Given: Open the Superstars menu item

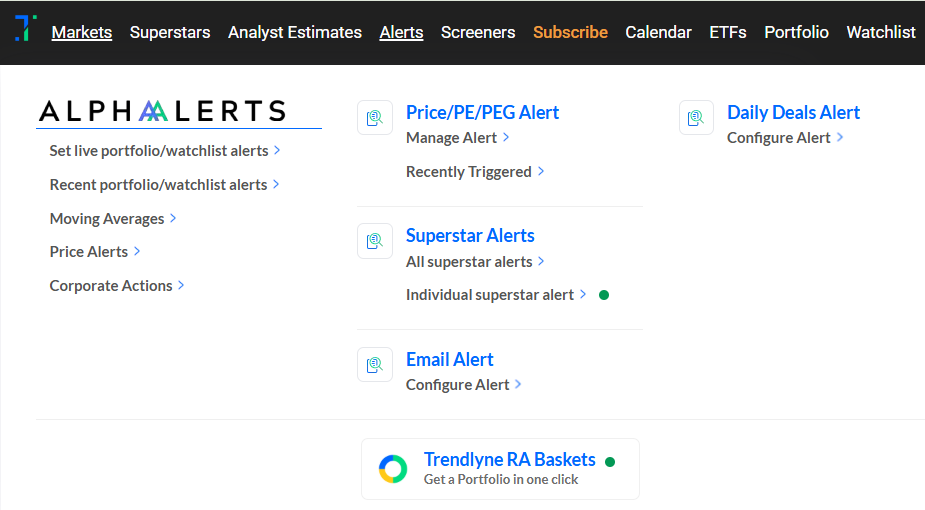Looking at the screenshot, I should 170,32.
